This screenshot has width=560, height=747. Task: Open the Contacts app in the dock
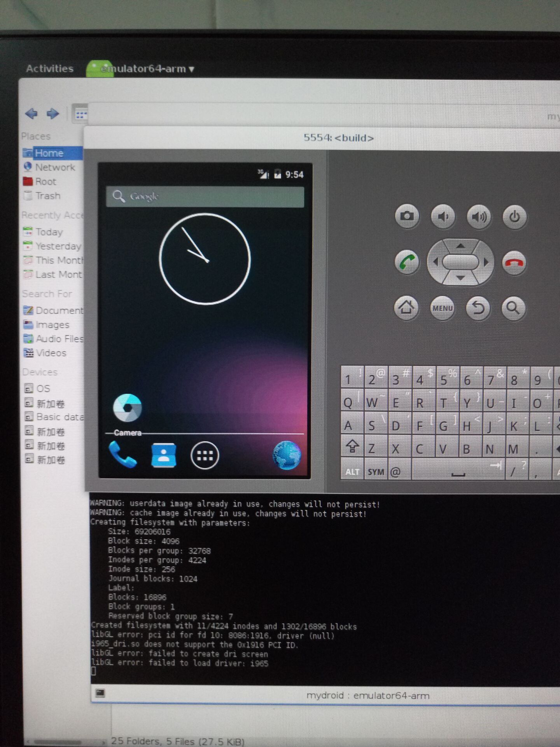(164, 455)
